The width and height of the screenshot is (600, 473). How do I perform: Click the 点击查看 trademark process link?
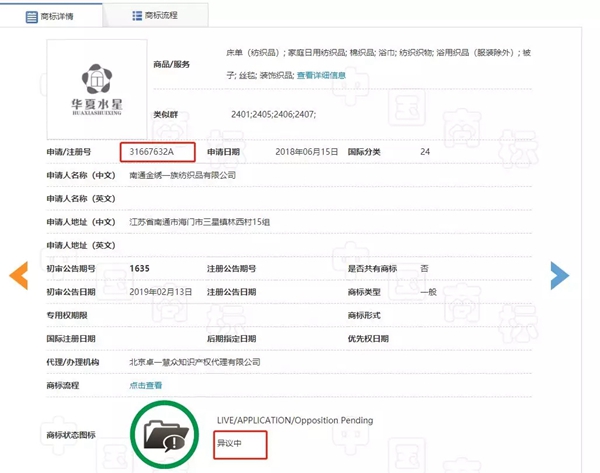tap(146, 385)
